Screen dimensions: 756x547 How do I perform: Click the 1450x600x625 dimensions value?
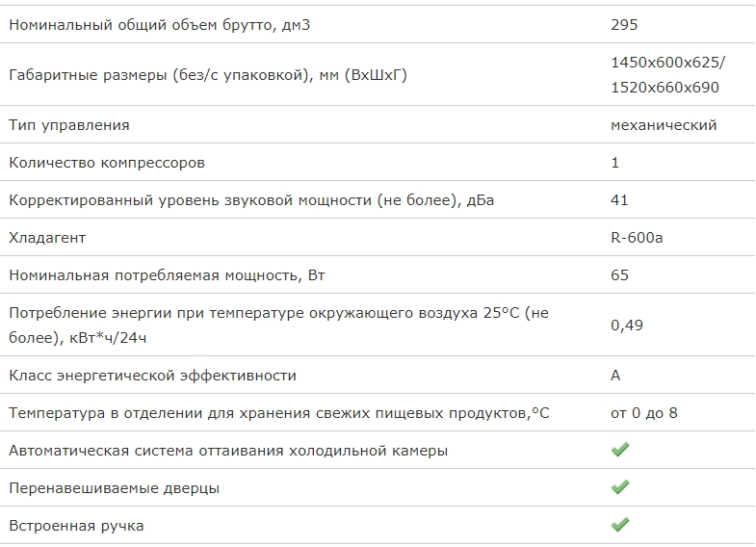click(667, 63)
